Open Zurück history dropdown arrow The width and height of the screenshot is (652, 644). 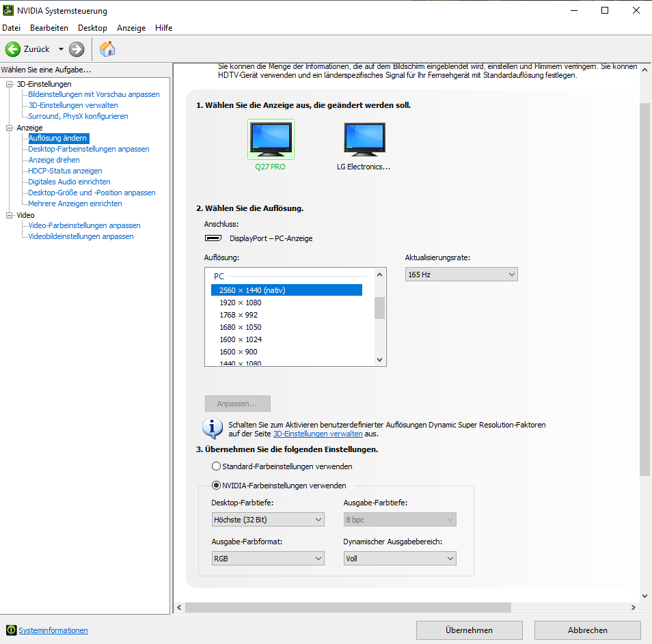61,49
